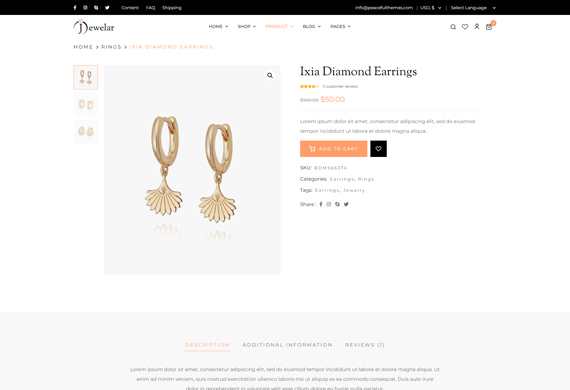Select the first earring thumbnail
The height and width of the screenshot is (390, 570).
coord(86,77)
